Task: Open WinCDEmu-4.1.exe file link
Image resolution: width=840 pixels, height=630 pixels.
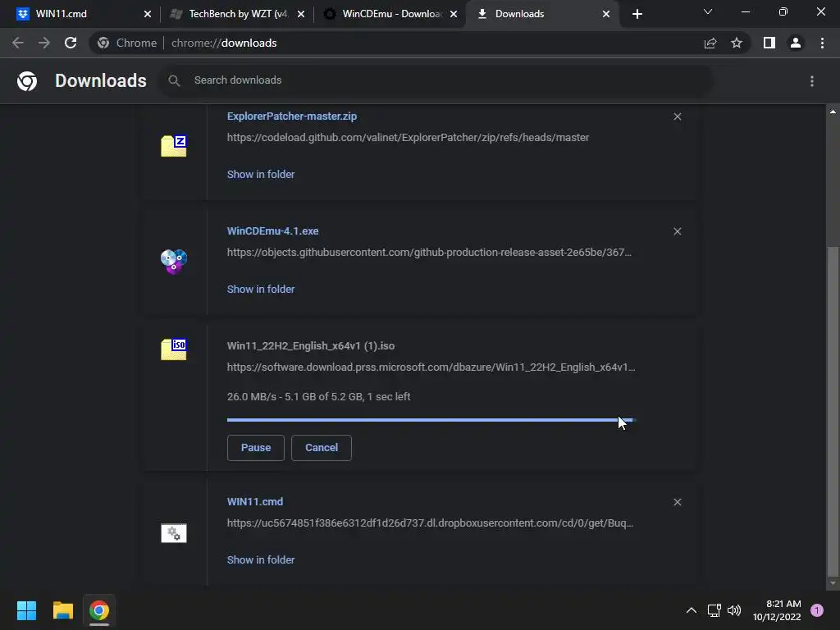Action: pos(272,231)
